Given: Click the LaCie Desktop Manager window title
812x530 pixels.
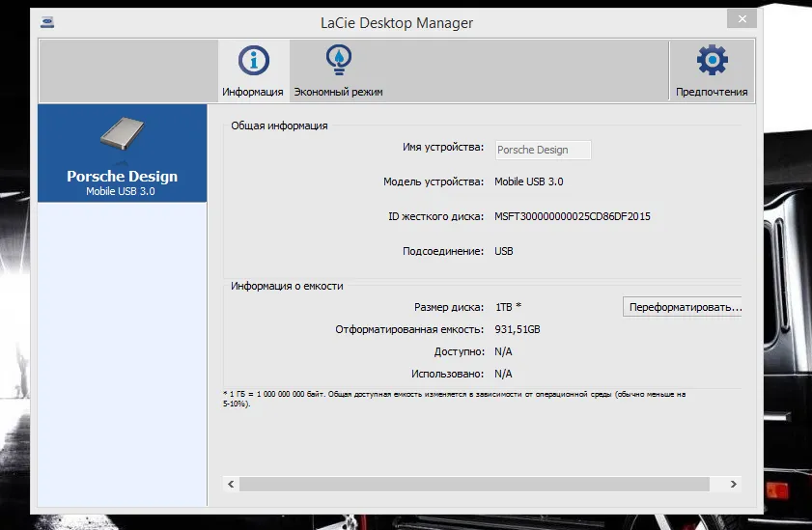Looking at the screenshot, I should pyautogui.click(x=397, y=22).
